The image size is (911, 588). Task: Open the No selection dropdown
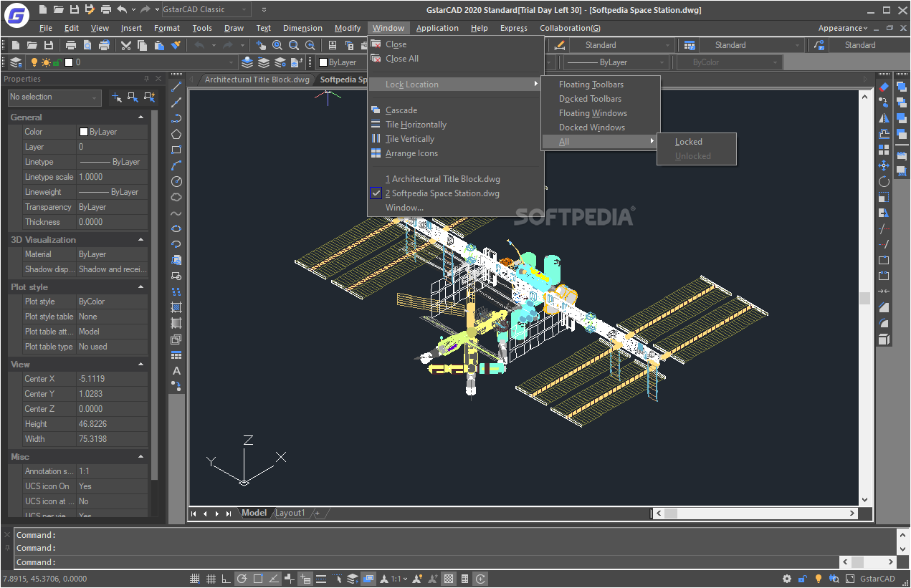coord(54,97)
